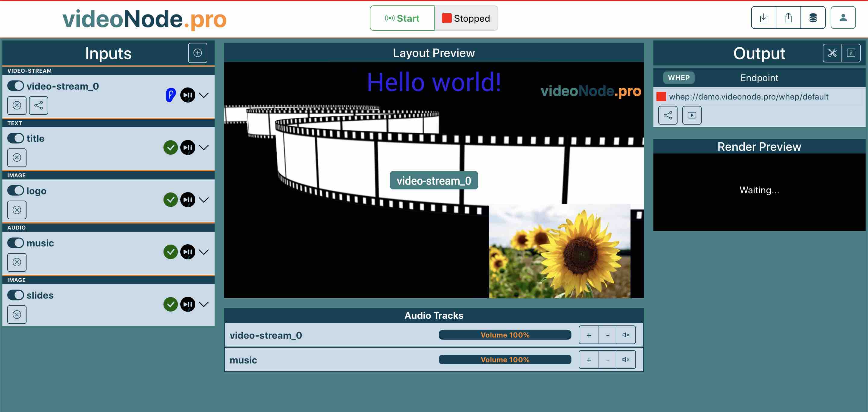
Task: Click the user account icon at top right
Action: tap(843, 18)
